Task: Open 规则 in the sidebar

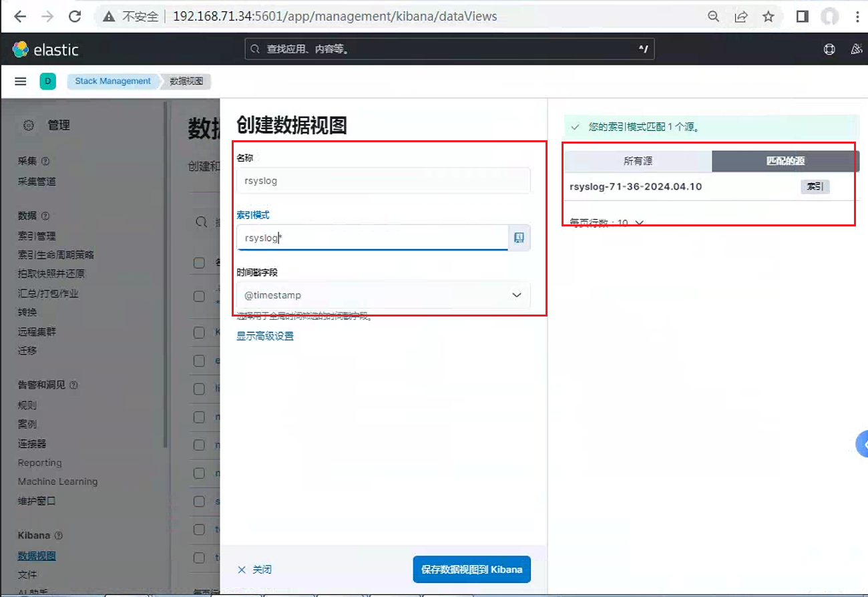Action: click(27, 405)
